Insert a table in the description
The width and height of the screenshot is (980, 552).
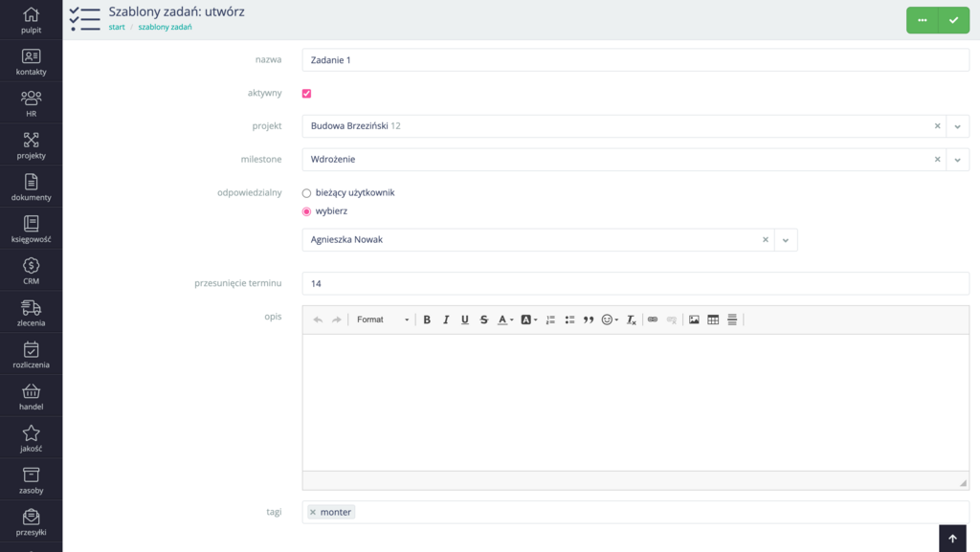coord(713,320)
